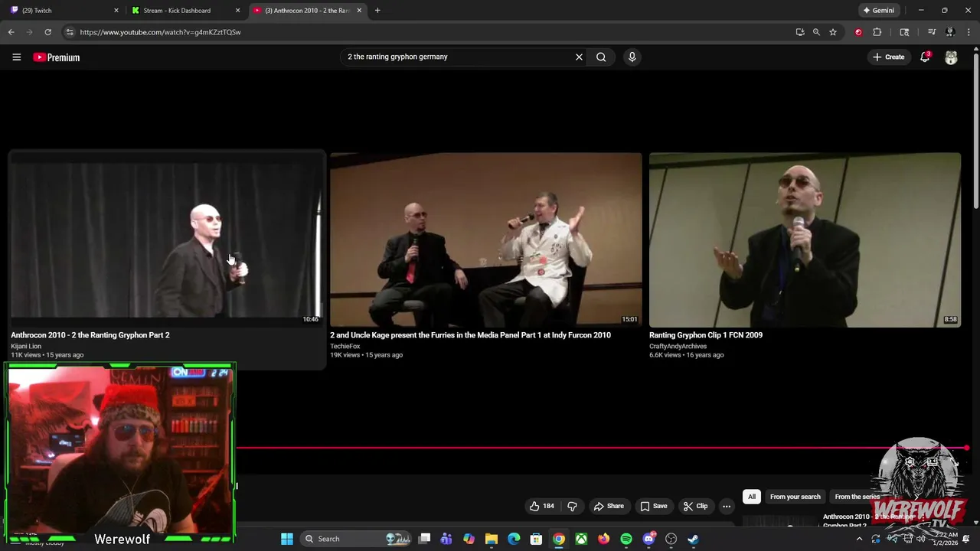Viewport: 980px width, 551px height.
Task: Open 2 and Uncle Kage video title
Action: coord(470,335)
